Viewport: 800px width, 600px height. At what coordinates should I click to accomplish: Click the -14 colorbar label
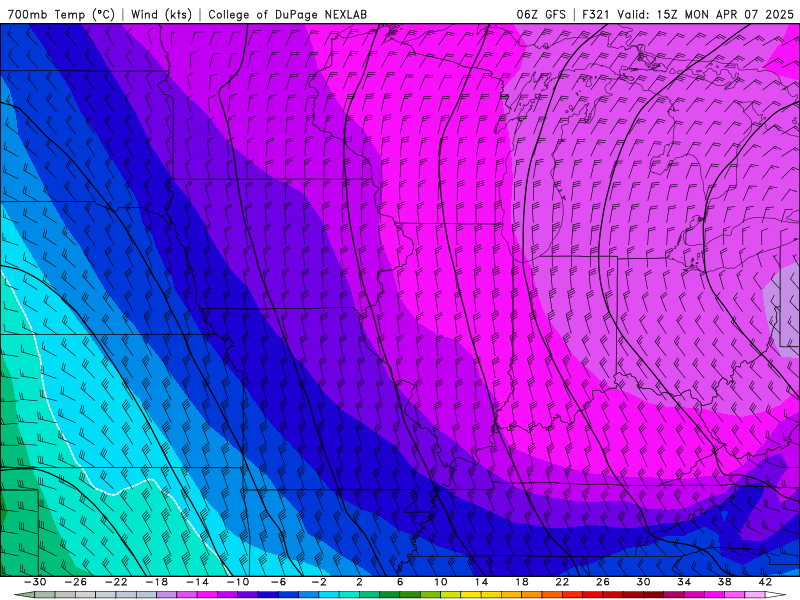(x=197, y=582)
